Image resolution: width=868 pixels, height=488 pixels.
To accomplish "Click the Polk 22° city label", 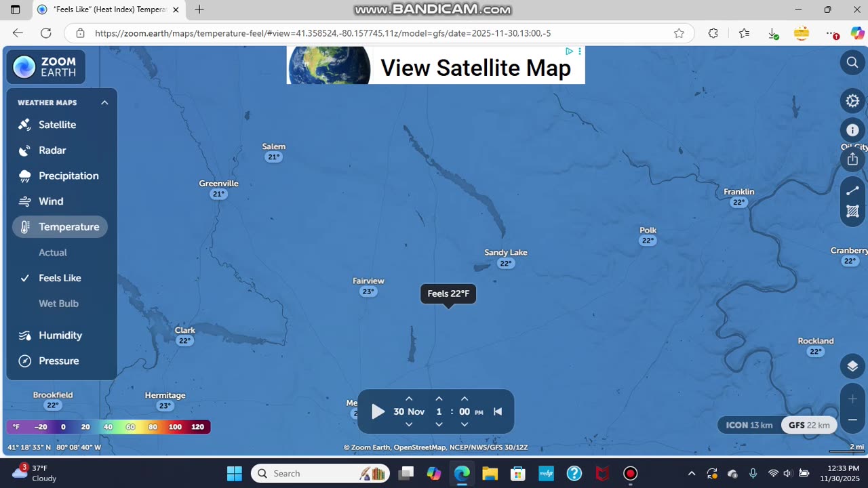I will 648,235.
